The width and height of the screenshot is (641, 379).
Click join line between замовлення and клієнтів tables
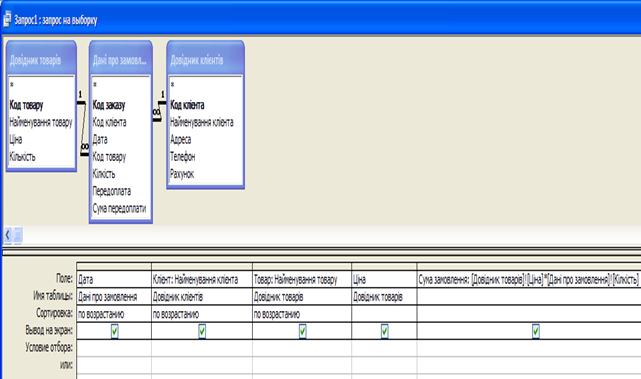[x=159, y=111]
